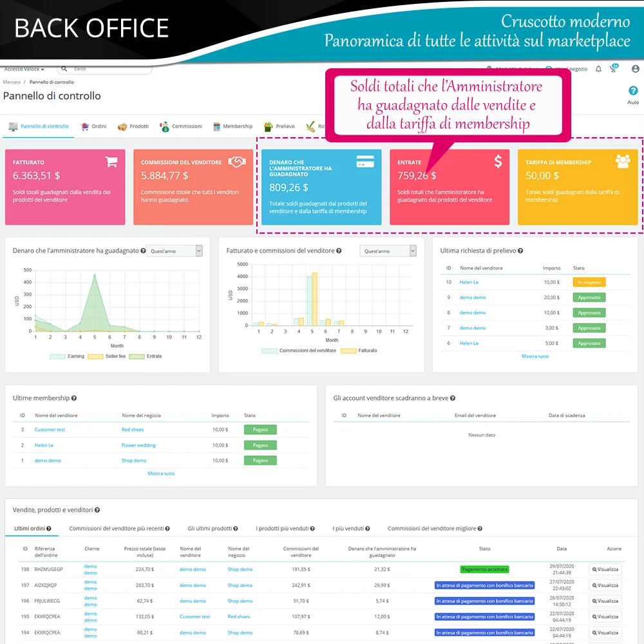Toggle Earning series in chart legend
Image resolution: width=644 pixels, height=644 pixels.
[66, 356]
